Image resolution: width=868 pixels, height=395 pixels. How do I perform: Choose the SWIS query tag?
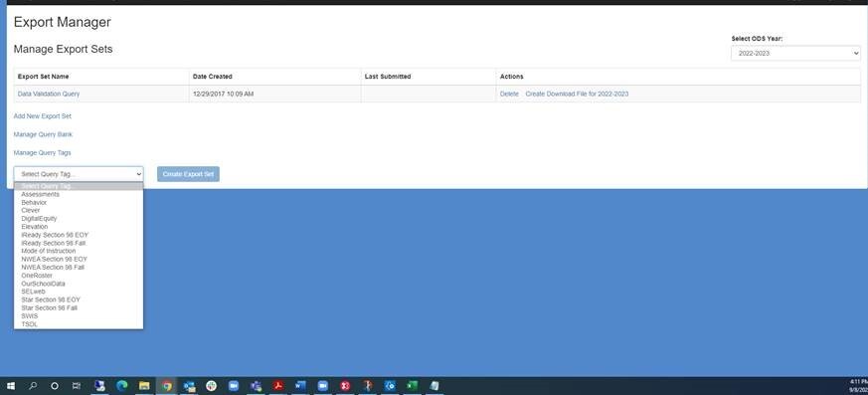click(x=79, y=315)
